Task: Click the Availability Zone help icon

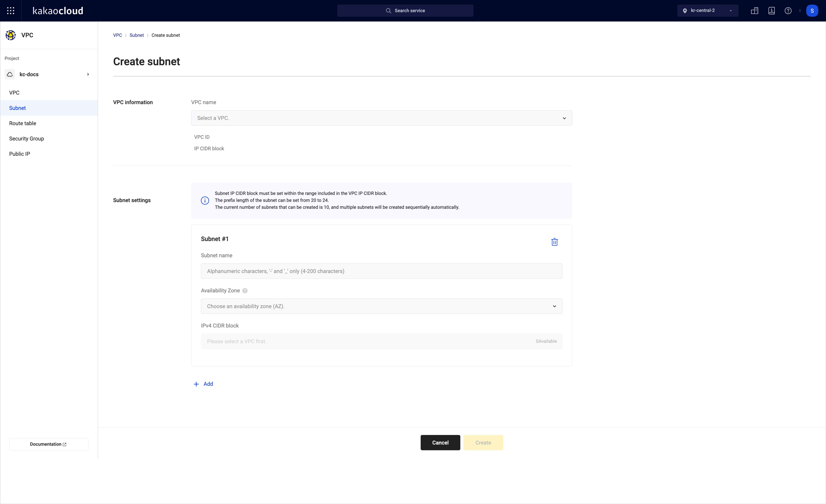Action: pos(245,291)
